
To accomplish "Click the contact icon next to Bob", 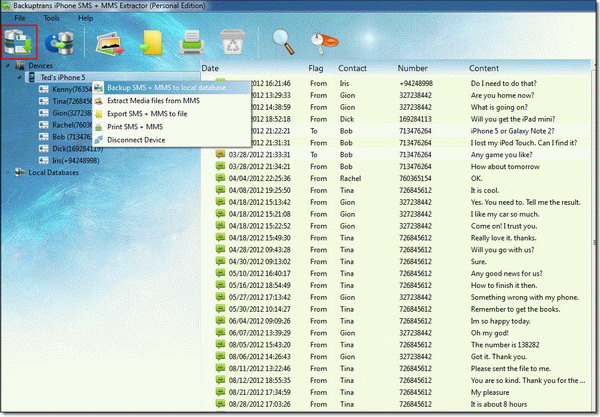I will (x=44, y=137).
